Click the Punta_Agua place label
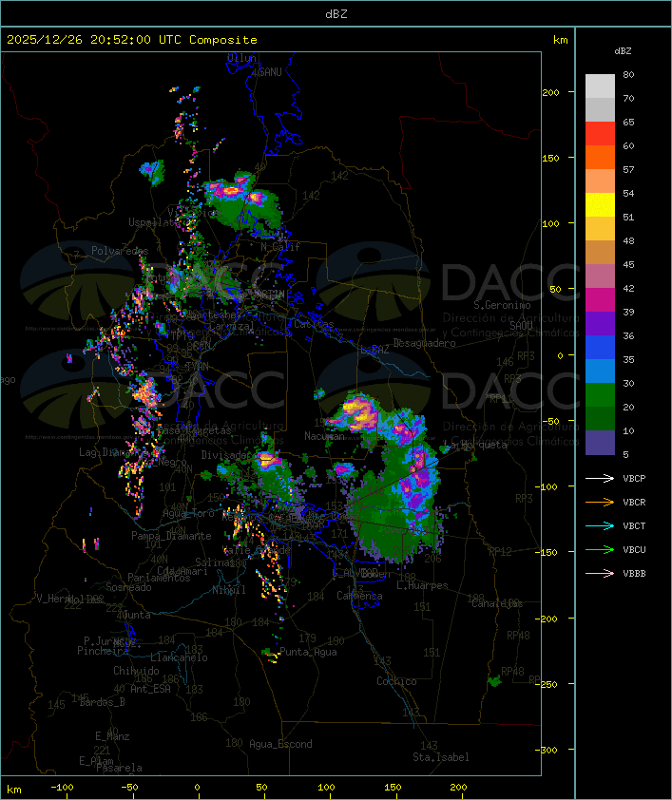672x800 pixels. pos(308,652)
